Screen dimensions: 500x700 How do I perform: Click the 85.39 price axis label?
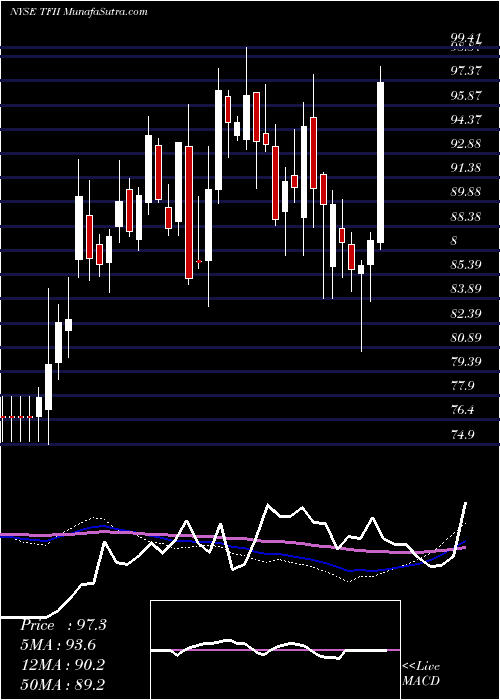coord(466,264)
